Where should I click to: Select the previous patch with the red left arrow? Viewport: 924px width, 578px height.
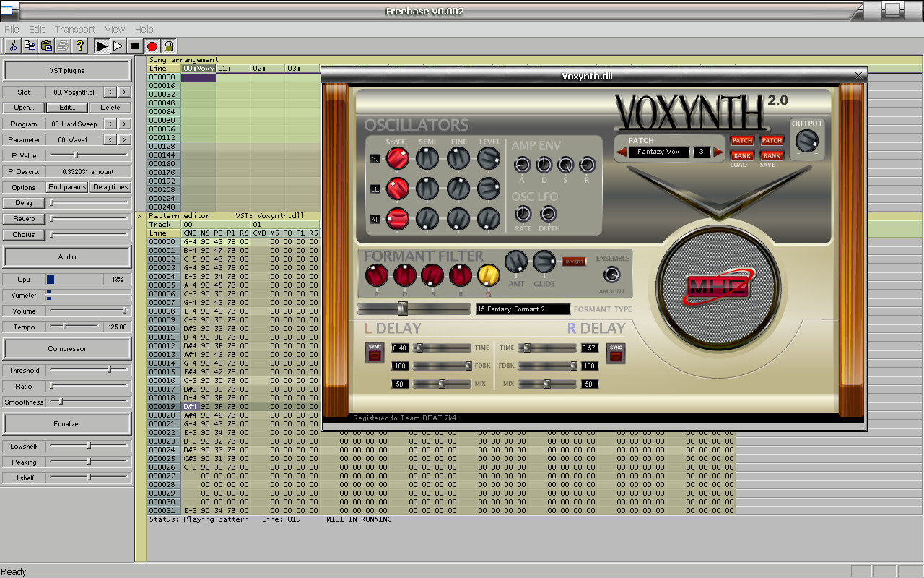(621, 152)
